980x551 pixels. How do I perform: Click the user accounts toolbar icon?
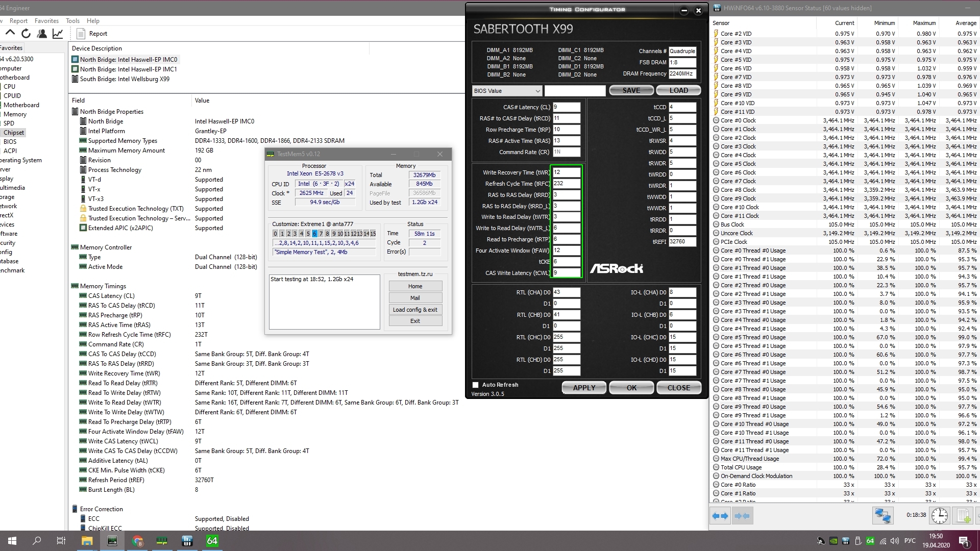click(x=42, y=34)
